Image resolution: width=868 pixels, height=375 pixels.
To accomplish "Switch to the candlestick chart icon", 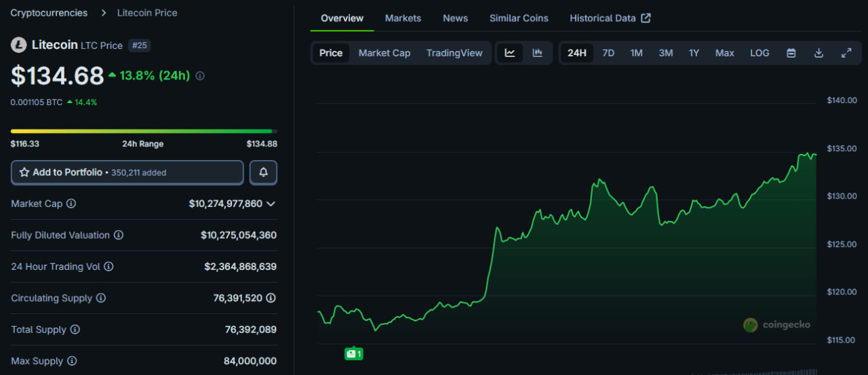I will [x=538, y=53].
